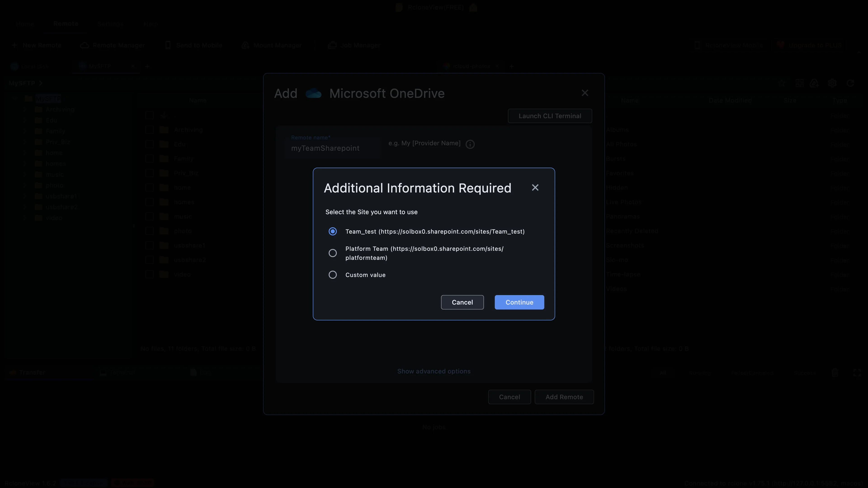Click the Send to Mobile phone icon

tap(168, 45)
